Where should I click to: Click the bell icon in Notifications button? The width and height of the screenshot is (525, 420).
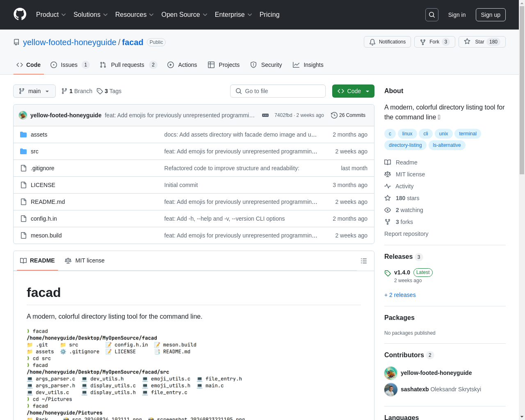[x=372, y=42]
